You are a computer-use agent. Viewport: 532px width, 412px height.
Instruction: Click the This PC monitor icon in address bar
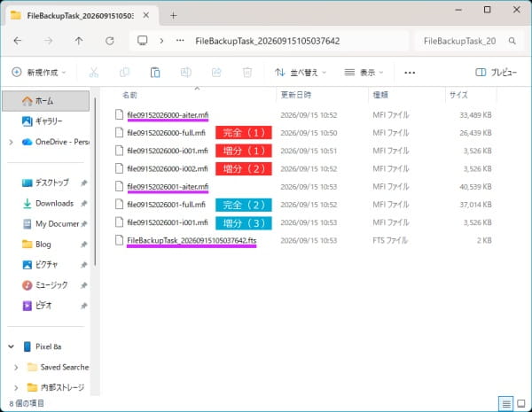tap(143, 41)
